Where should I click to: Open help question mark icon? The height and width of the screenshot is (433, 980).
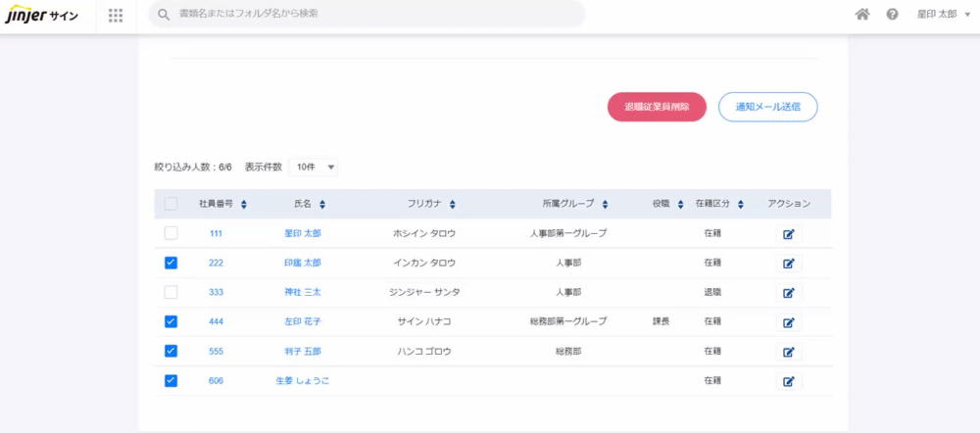[x=893, y=15]
